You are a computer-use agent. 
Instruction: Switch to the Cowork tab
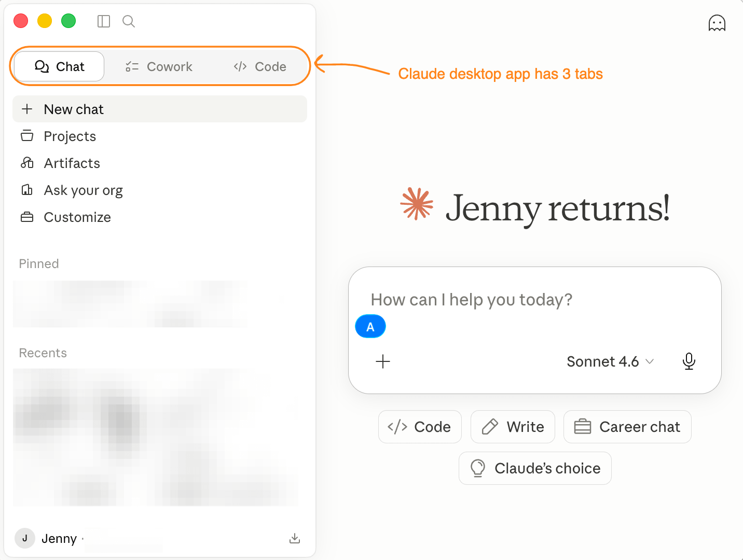pyautogui.click(x=159, y=66)
